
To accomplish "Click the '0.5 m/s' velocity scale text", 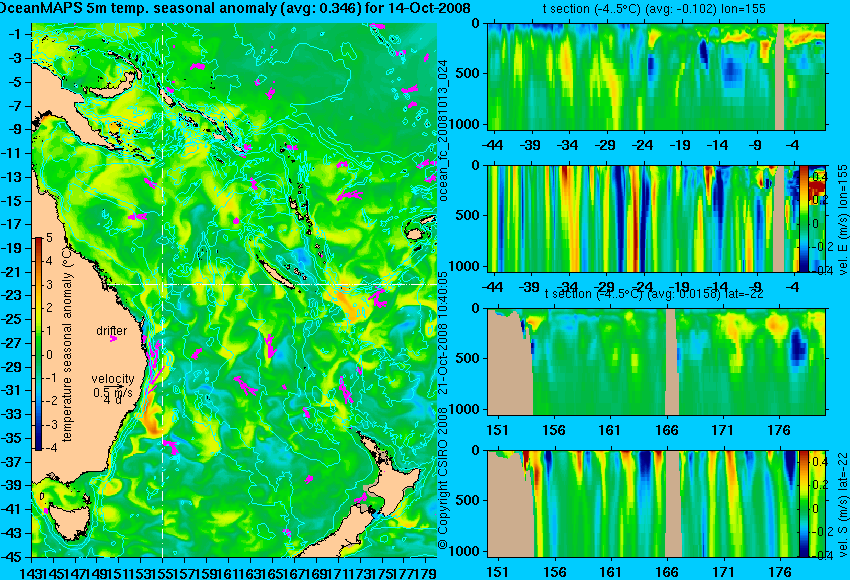I will (113, 391).
